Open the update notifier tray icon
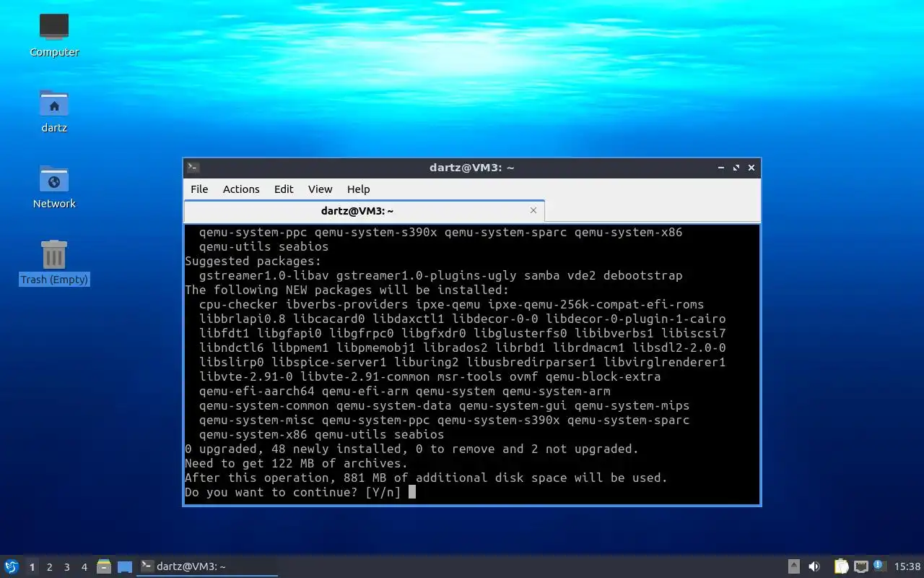This screenshot has height=578, width=924. 879,566
